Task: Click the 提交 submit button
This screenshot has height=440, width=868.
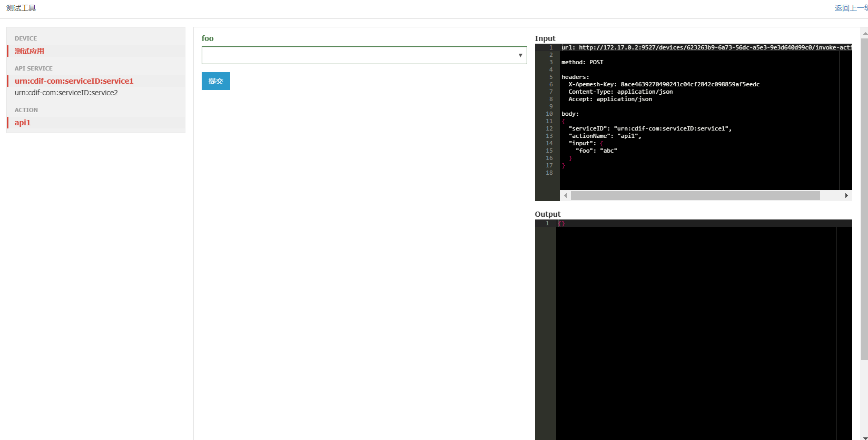Action: coord(216,81)
